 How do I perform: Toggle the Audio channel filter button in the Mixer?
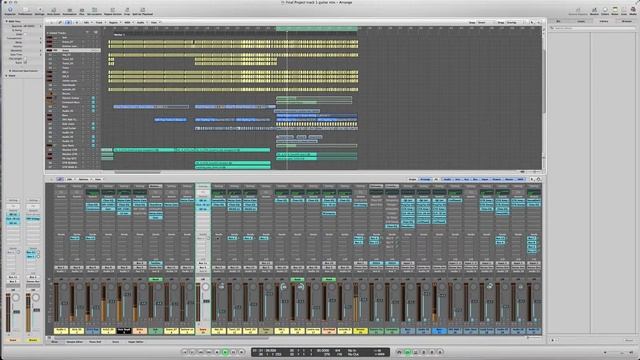tap(447, 179)
